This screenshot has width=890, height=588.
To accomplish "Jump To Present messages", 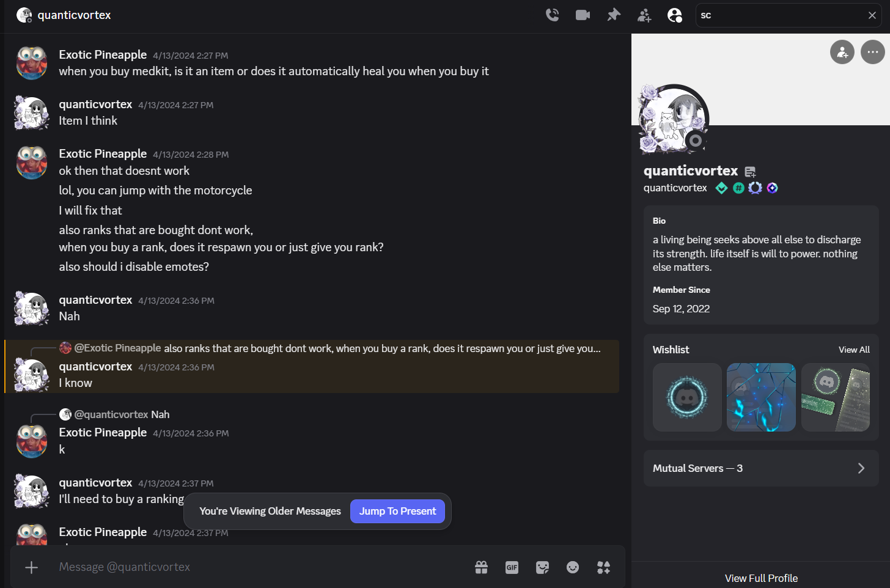I will pyautogui.click(x=398, y=511).
